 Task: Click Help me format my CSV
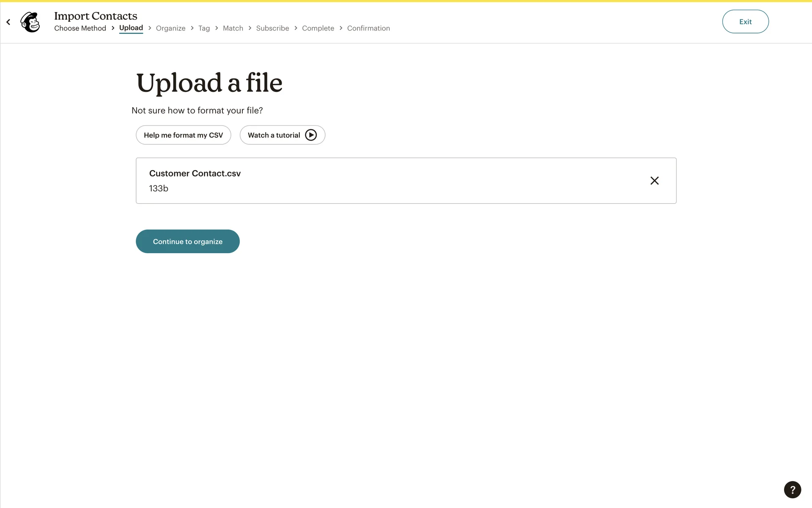click(183, 135)
